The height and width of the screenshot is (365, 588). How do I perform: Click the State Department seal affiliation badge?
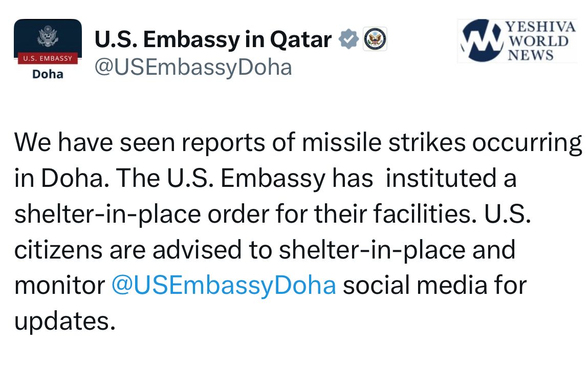(375, 39)
